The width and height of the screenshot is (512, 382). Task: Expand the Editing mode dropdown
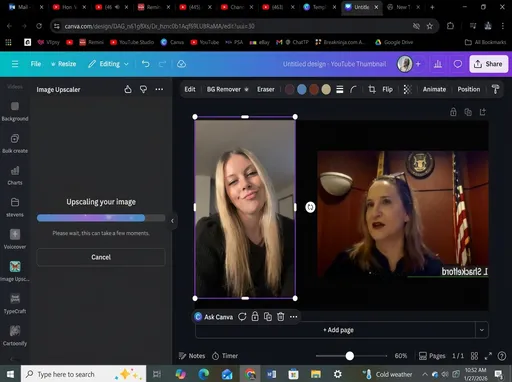pyautogui.click(x=108, y=64)
